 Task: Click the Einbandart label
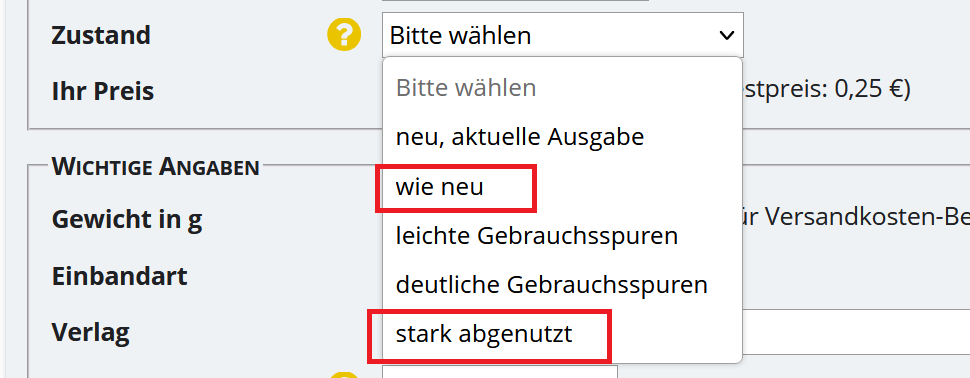[x=119, y=276]
